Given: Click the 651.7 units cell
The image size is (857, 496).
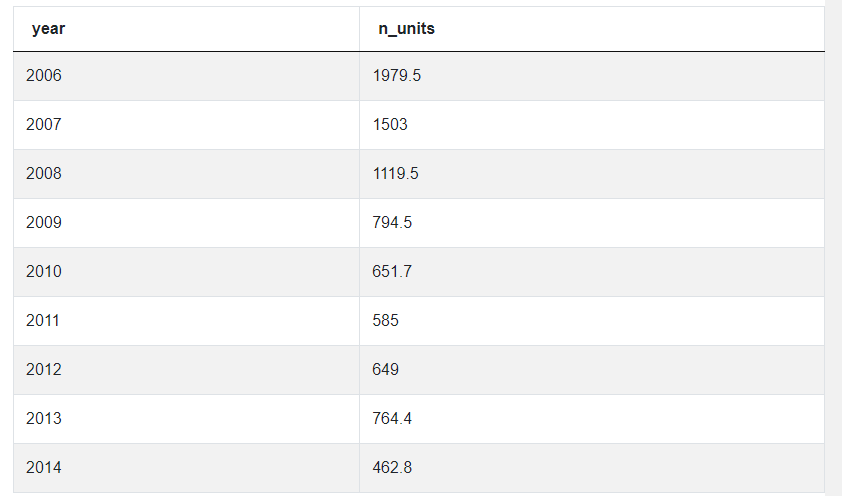Looking at the screenshot, I should pyautogui.click(x=592, y=272).
